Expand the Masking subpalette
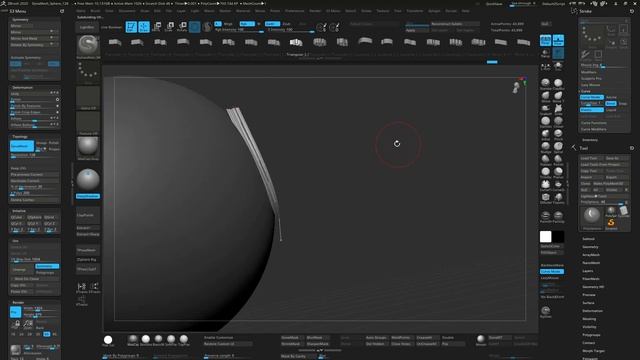 pyautogui.click(x=589, y=319)
